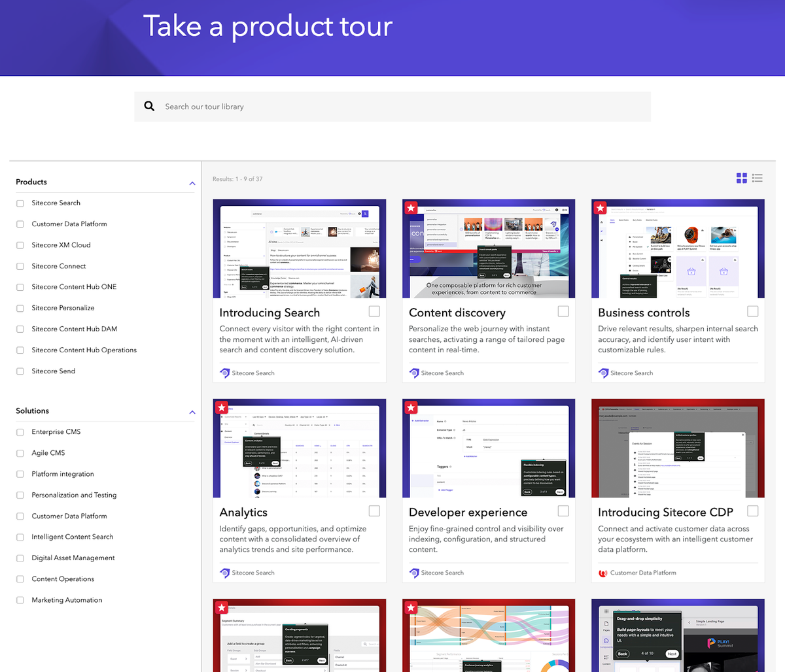Switch to grid view layout
The width and height of the screenshot is (785, 672).
pos(741,177)
